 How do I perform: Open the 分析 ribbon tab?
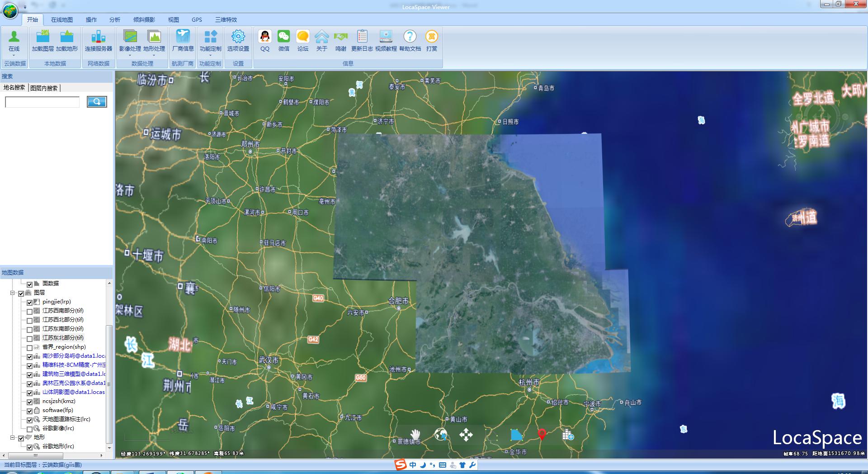pos(115,19)
